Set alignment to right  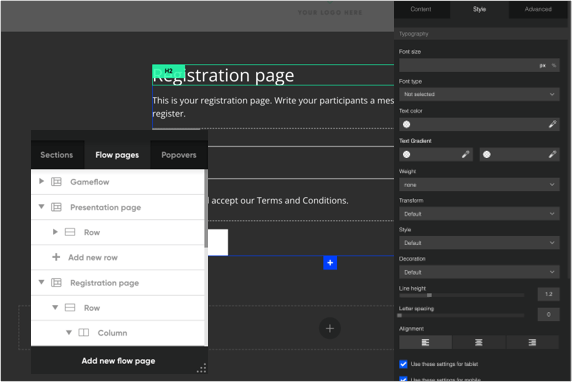coord(532,342)
